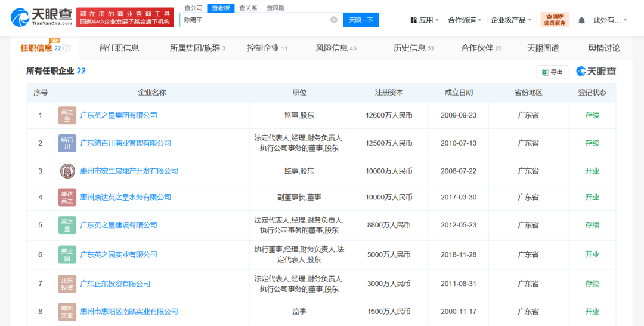Click the 宏生房地产 round company logo
644x326 pixels.
tap(67, 171)
